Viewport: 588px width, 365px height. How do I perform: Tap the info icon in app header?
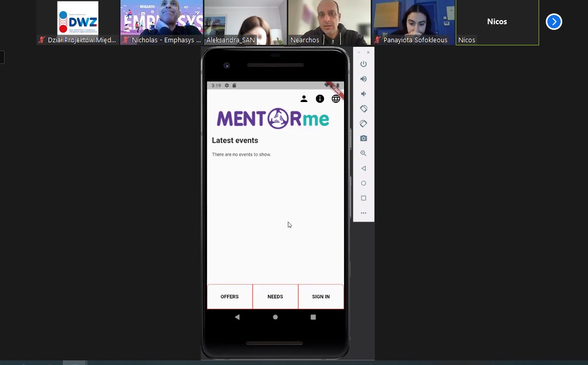point(320,99)
